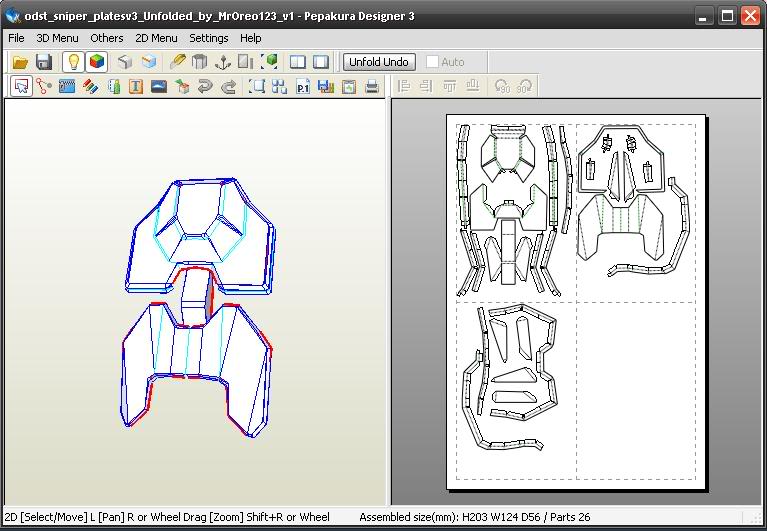
Task: Select the Select/Move arrow tool
Action: tap(22, 87)
